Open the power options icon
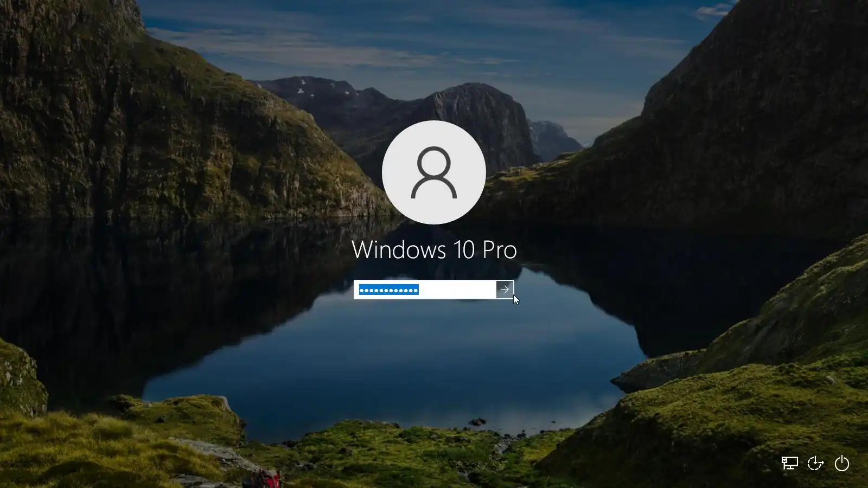The width and height of the screenshot is (868, 488). click(841, 464)
